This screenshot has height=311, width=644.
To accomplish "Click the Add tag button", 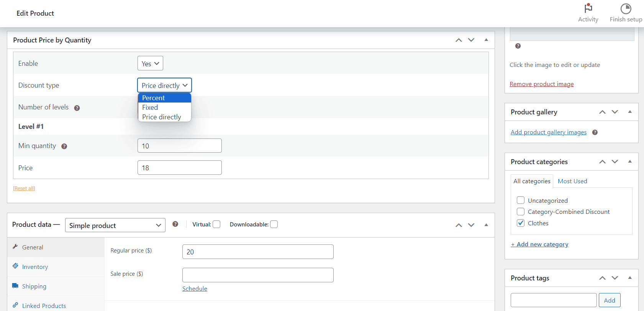I will (610, 300).
